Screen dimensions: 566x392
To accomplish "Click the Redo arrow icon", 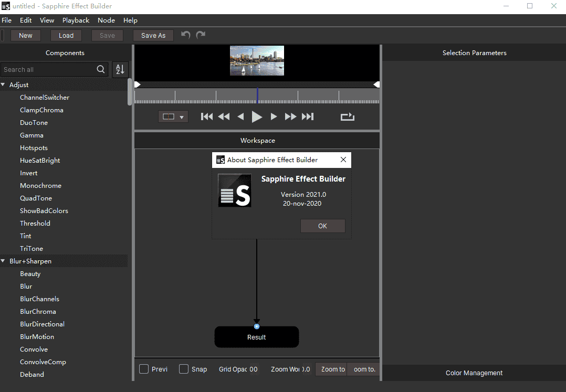I will click(x=201, y=35).
